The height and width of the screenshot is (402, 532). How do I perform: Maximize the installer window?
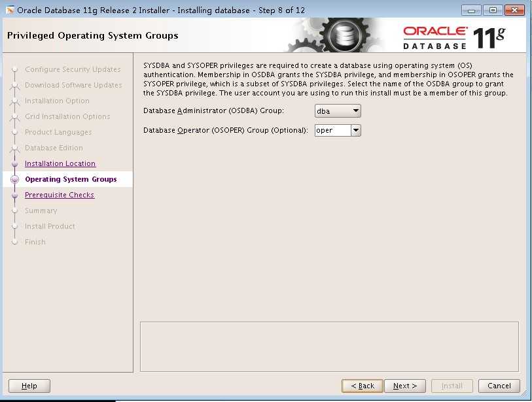click(x=493, y=10)
